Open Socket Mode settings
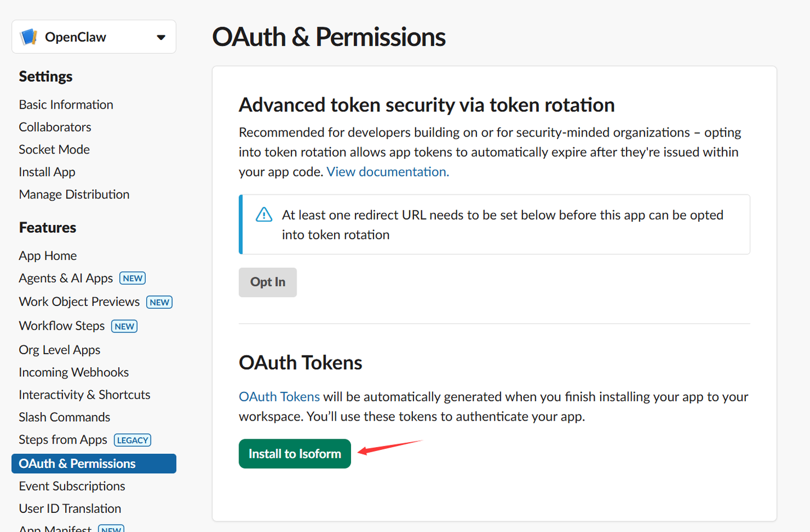Screen dimensions: 810x532 (x=55, y=150)
